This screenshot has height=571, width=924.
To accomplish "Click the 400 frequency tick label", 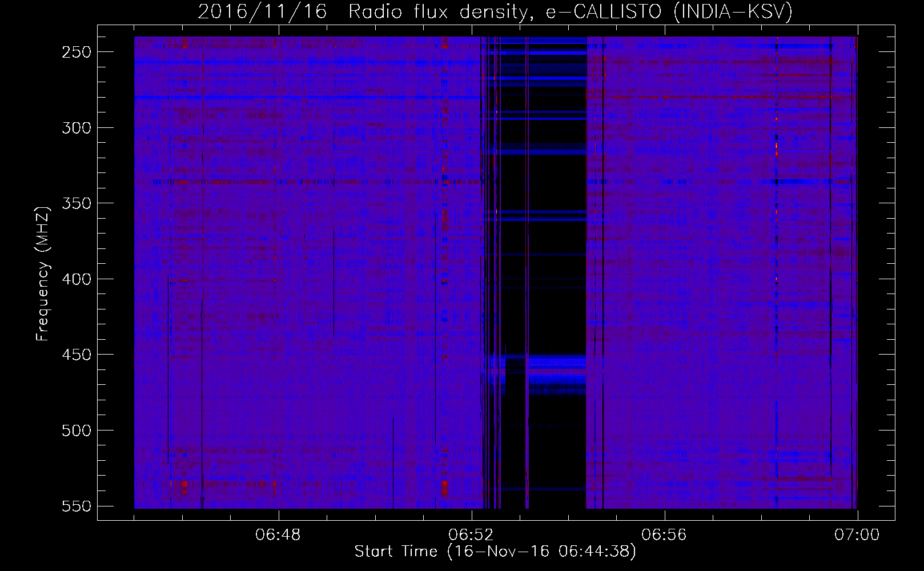I will (x=77, y=279).
